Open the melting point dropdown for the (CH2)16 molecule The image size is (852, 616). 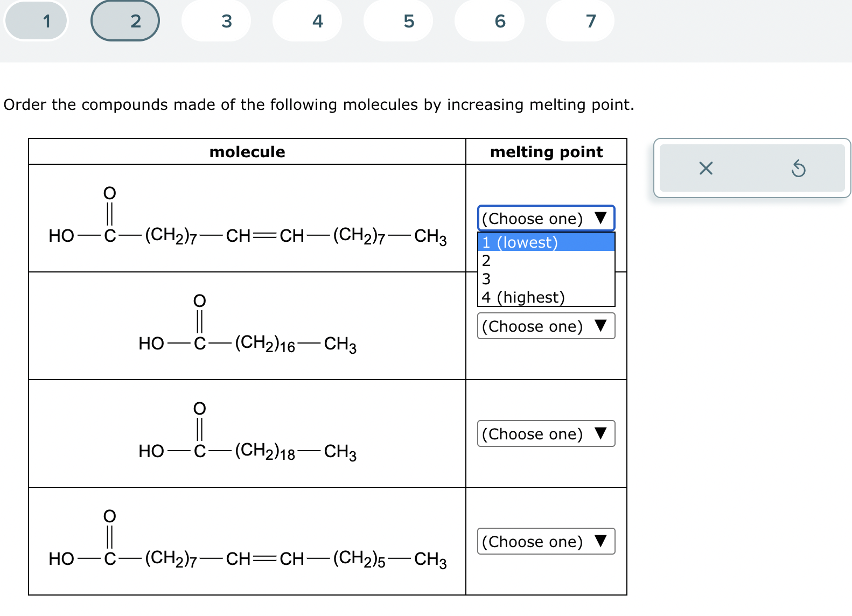point(546,326)
